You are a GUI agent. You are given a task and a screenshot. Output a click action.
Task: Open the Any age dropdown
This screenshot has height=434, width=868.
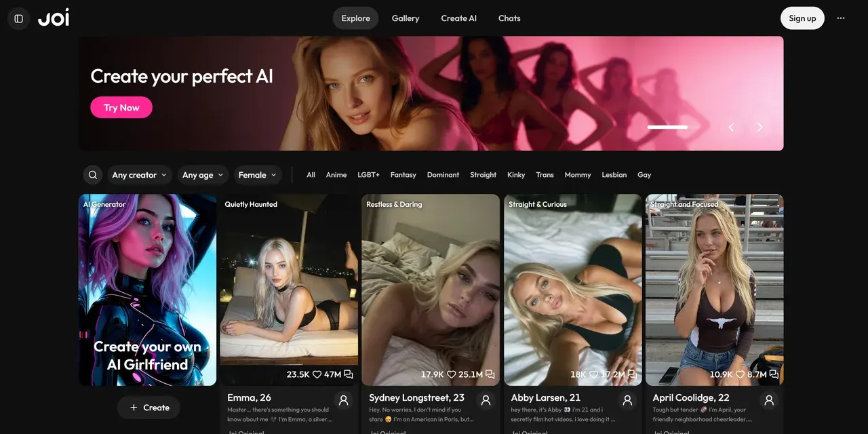pyautogui.click(x=203, y=175)
